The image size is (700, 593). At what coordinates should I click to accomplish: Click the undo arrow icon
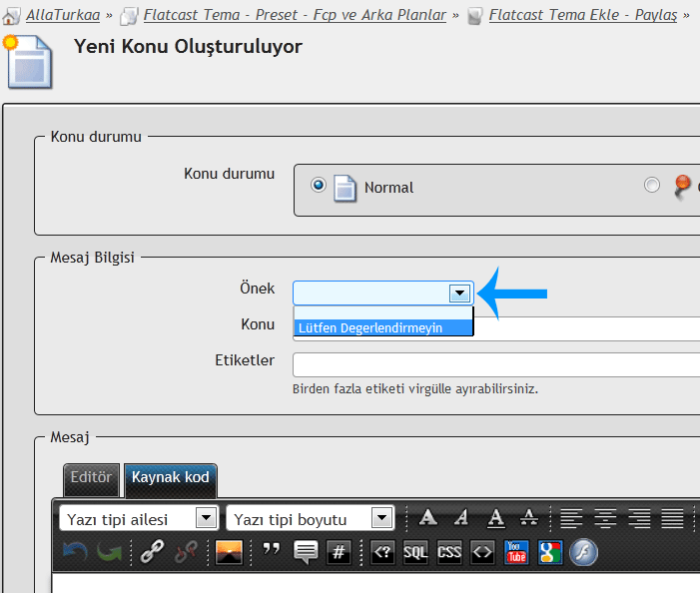point(75,552)
